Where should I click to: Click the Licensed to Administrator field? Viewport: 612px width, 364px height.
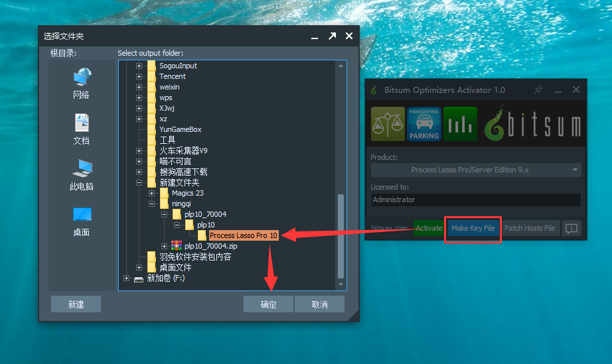[476, 200]
